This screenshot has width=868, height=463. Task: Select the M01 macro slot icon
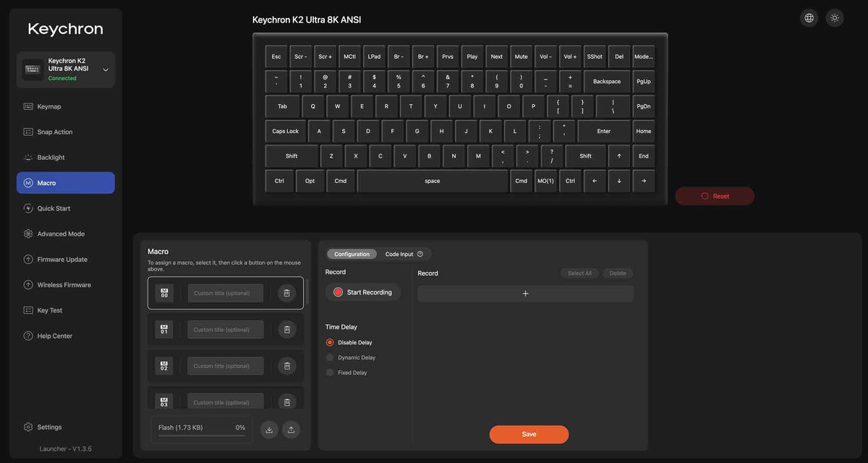tap(164, 329)
